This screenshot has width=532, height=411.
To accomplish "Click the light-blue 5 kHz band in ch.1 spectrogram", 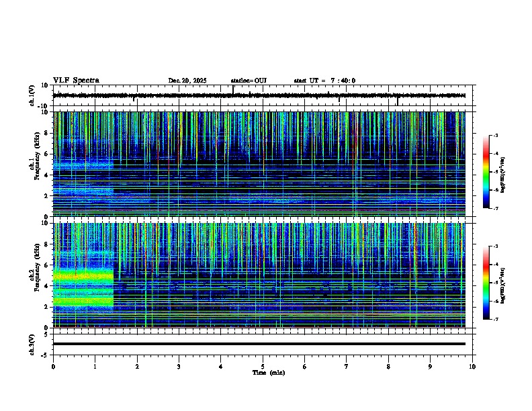I will [x=83, y=165].
